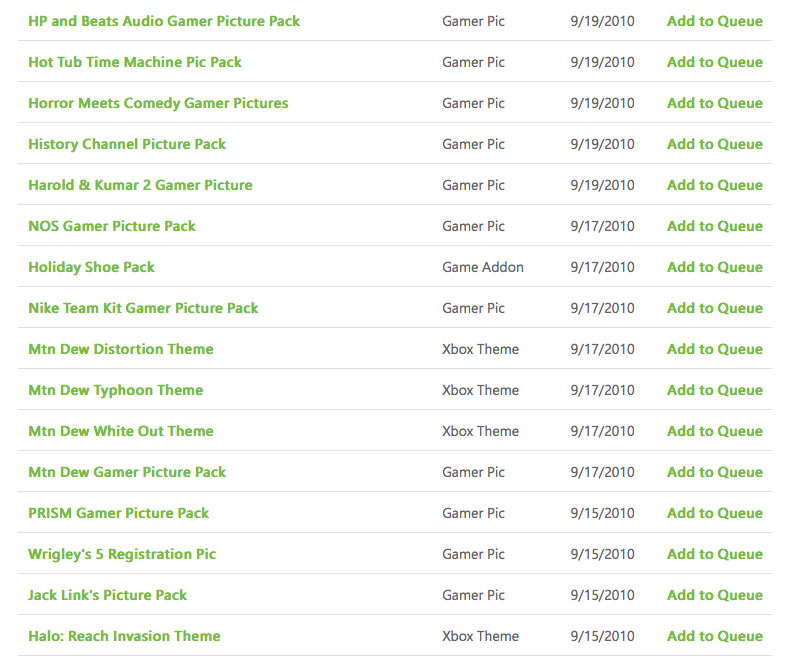Add Halo: Reach Invasion Theme to queue

[715, 636]
